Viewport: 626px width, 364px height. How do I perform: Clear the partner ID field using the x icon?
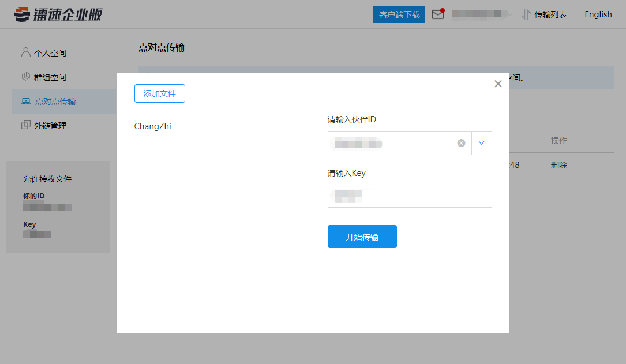coord(461,143)
